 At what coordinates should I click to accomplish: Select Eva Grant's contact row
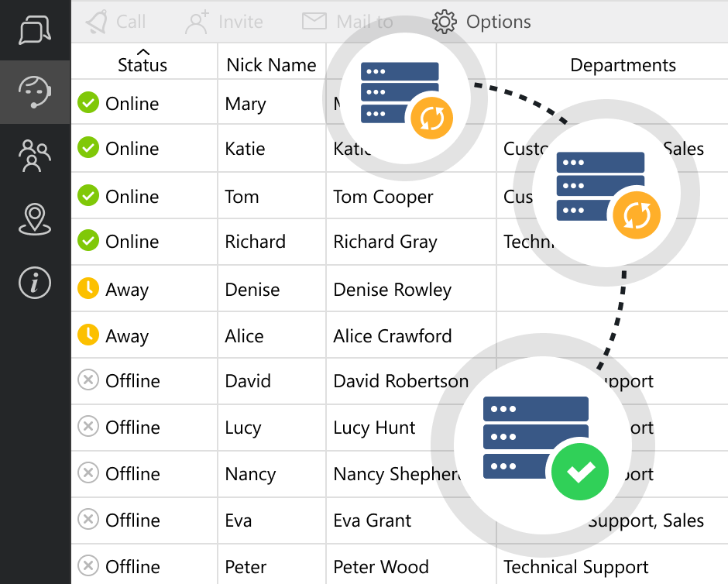pos(371,520)
